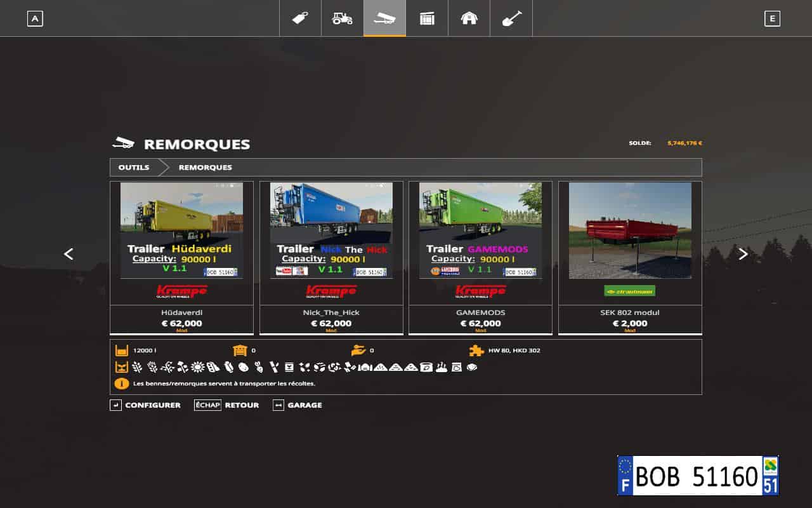Click the CONFIGURER button

145,405
